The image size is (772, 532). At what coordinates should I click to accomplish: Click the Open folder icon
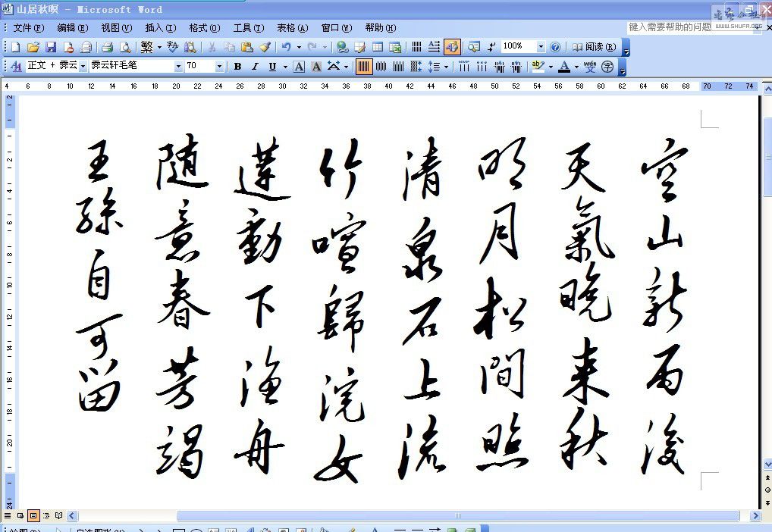[x=33, y=47]
